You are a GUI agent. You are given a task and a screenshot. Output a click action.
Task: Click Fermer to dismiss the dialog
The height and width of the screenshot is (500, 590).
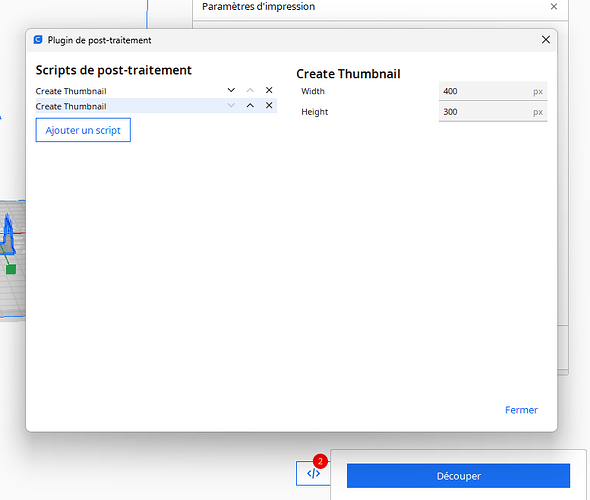521,410
